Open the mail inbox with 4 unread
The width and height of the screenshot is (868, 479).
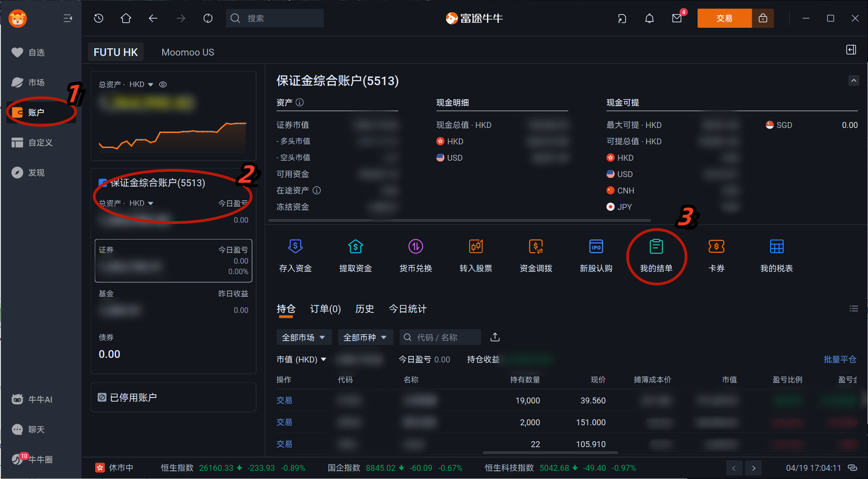click(x=677, y=18)
